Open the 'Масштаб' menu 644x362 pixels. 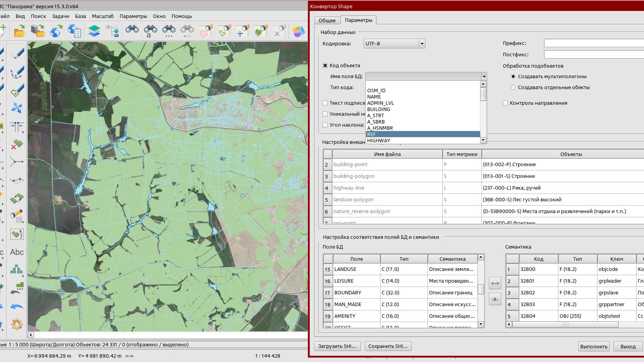click(x=102, y=16)
